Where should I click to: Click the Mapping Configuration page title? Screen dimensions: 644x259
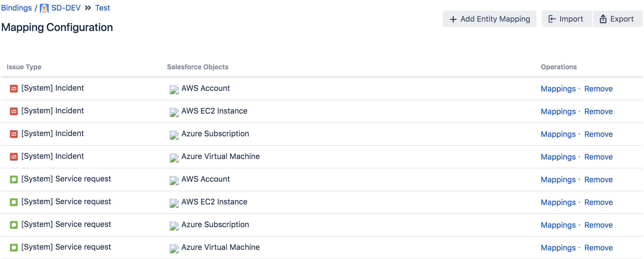point(57,27)
